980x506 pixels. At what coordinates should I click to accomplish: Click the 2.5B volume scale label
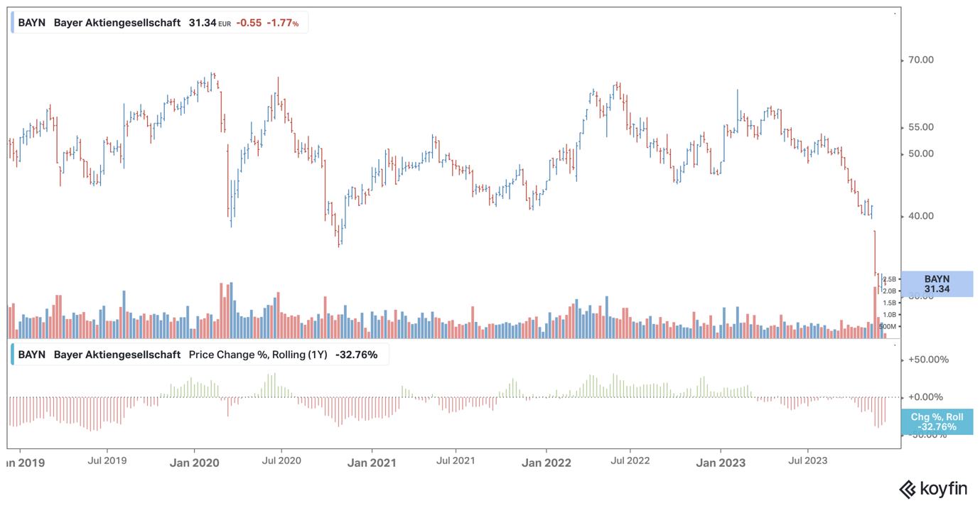(889, 280)
